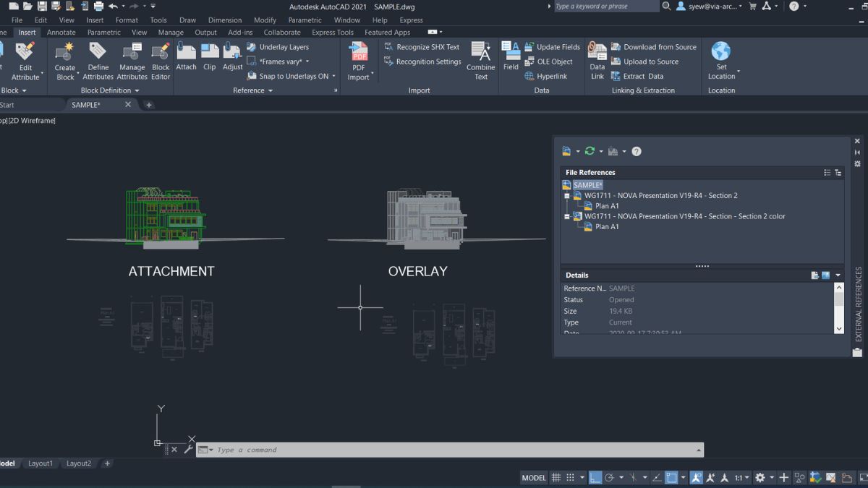
Task: Toggle ortho mode in status bar
Action: (x=595, y=478)
